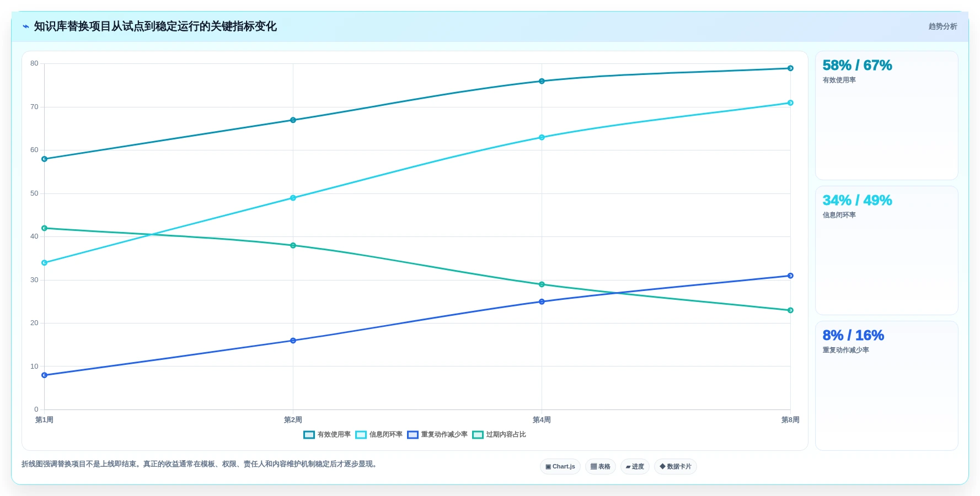The width and height of the screenshot is (980, 496).
Task: Click 过期内容占比 data point at 第2周
Action: 293,245
